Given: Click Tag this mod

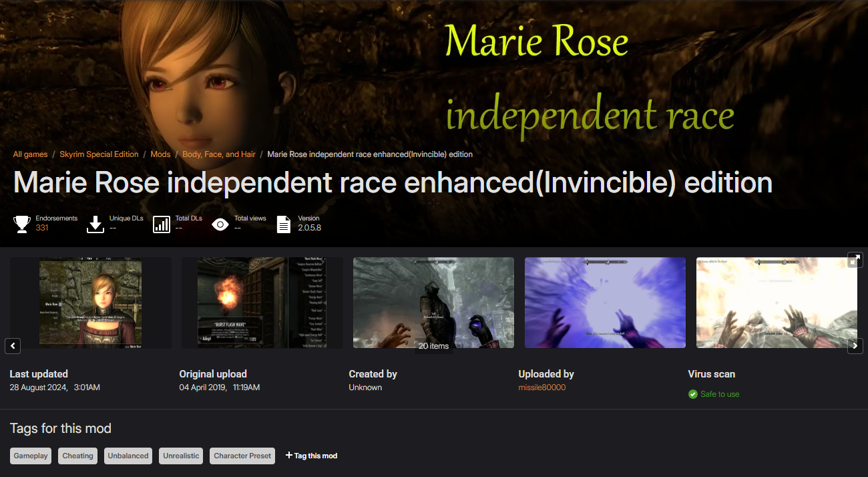Looking at the screenshot, I should pos(312,456).
